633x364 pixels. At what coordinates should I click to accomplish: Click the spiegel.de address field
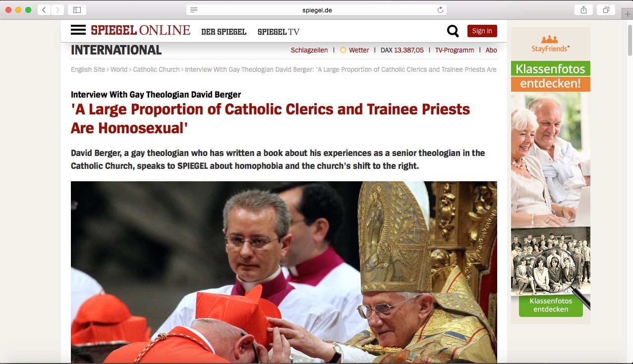click(x=317, y=10)
